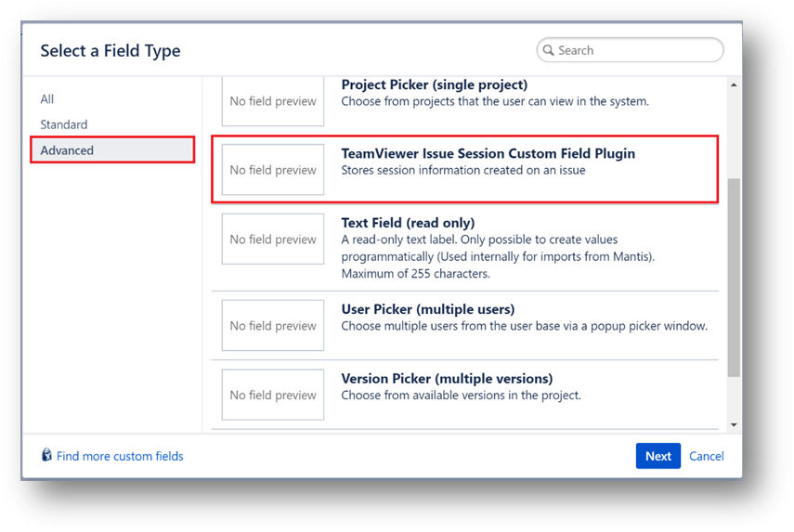Viewport: 794px width, 532px height.
Task: Switch to Standard field types
Action: point(64,124)
